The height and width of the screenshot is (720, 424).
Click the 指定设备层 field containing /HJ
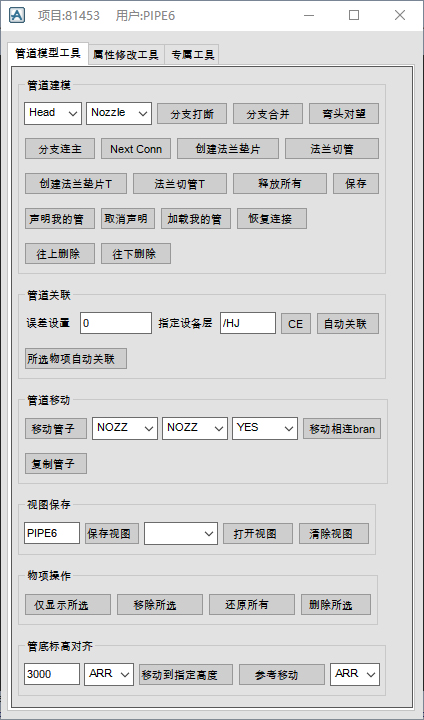[x=248, y=323]
